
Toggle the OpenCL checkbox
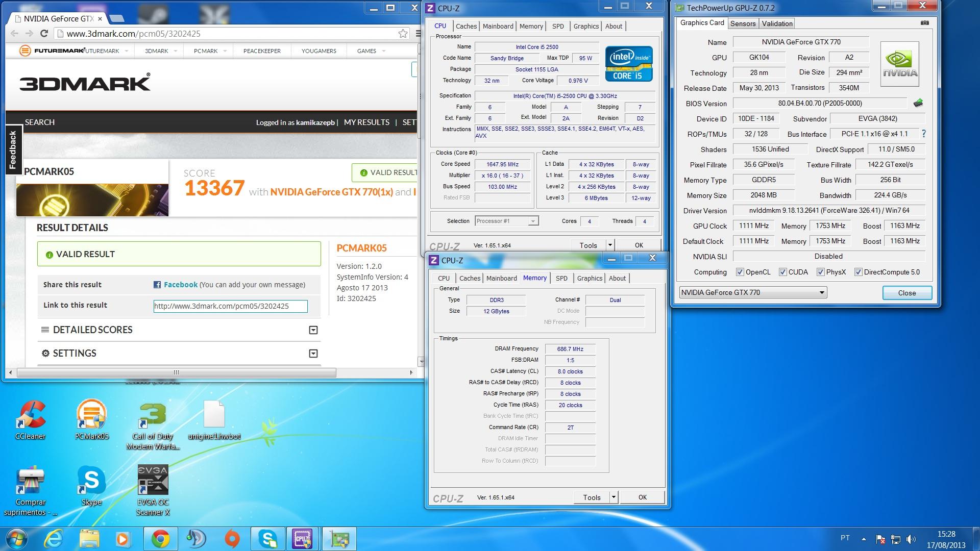pyautogui.click(x=740, y=272)
